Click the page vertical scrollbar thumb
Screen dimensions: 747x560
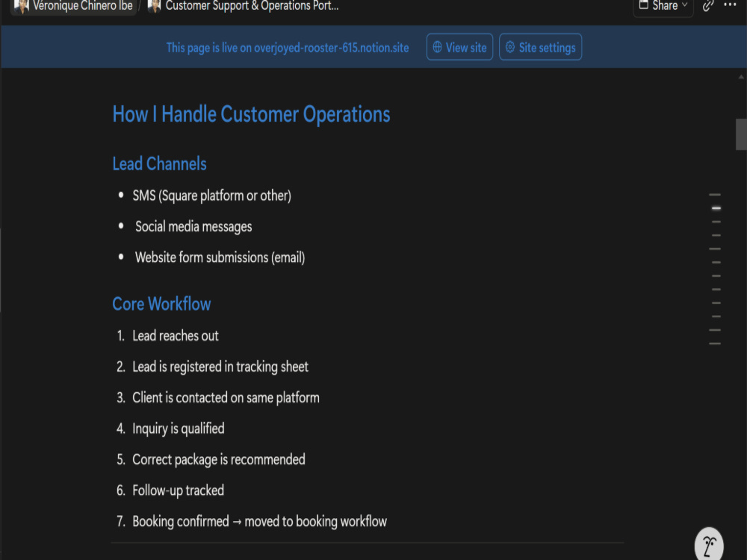[741, 134]
